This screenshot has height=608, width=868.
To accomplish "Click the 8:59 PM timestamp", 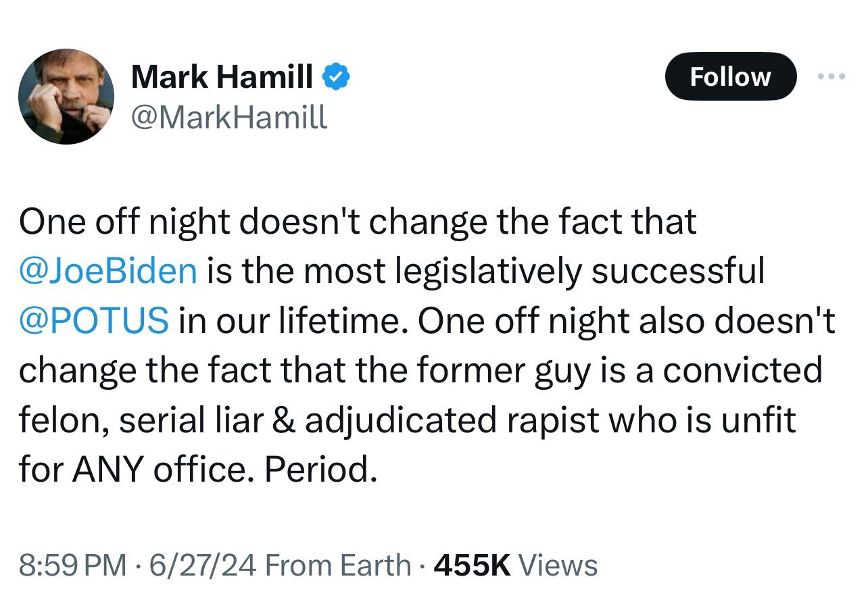I will (72, 565).
